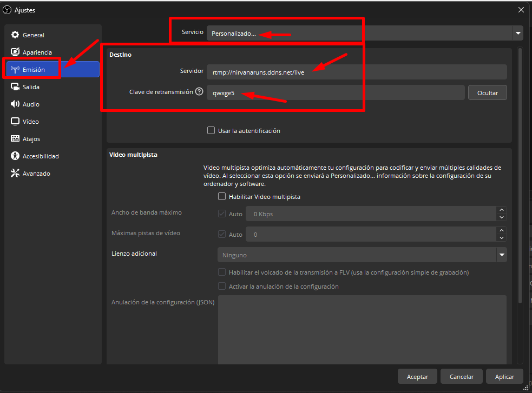Enable Activar la anulación de la configuración
Image resolution: width=532 pixels, height=393 pixels.
222,286
